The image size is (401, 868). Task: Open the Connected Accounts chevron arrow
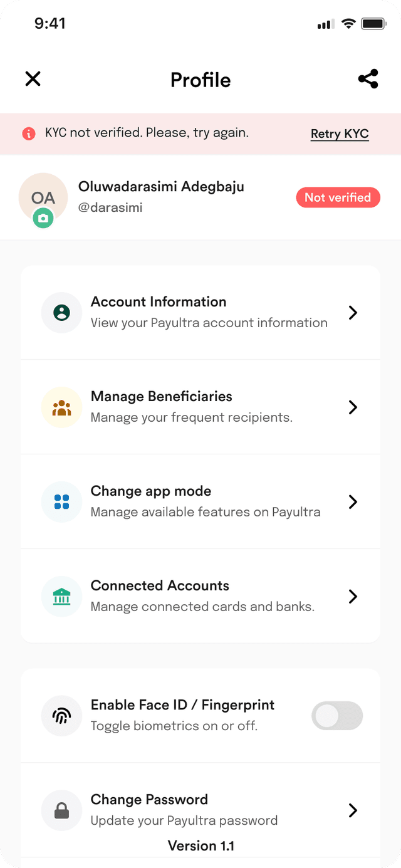pyautogui.click(x=353, y=597)
